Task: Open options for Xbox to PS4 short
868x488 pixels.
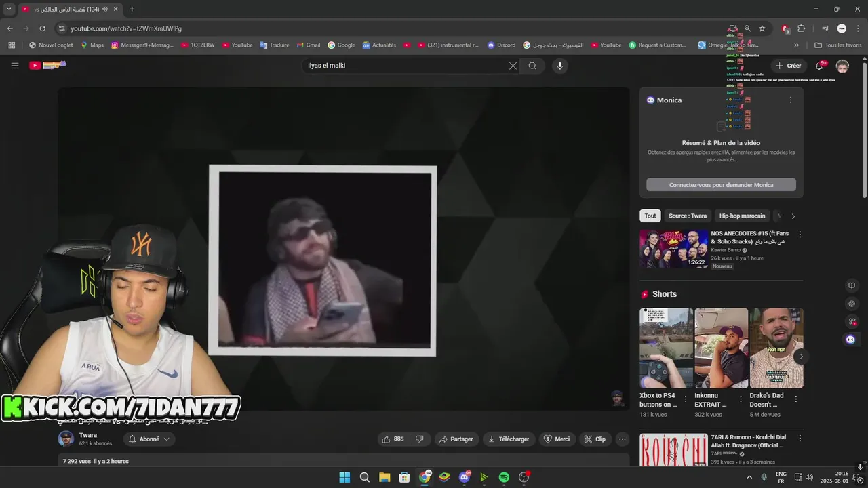Action: click(686, 399)
